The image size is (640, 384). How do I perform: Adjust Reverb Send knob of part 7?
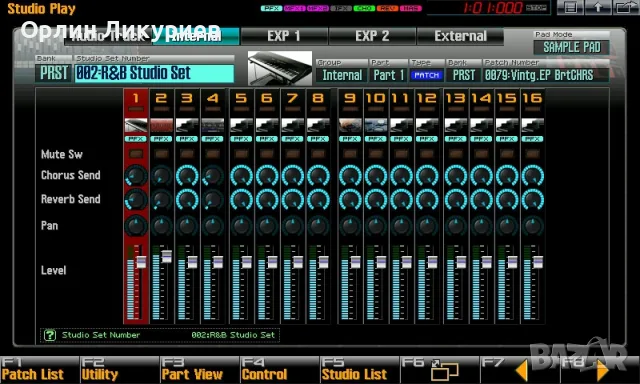(292, 200)
